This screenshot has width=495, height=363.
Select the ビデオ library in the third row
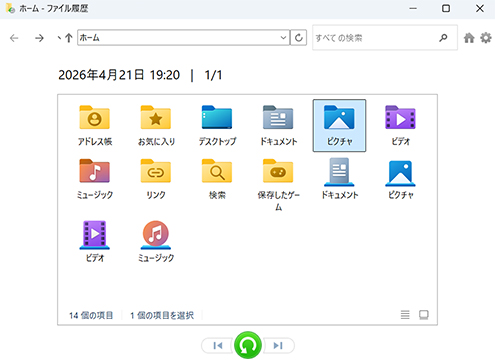95,242
